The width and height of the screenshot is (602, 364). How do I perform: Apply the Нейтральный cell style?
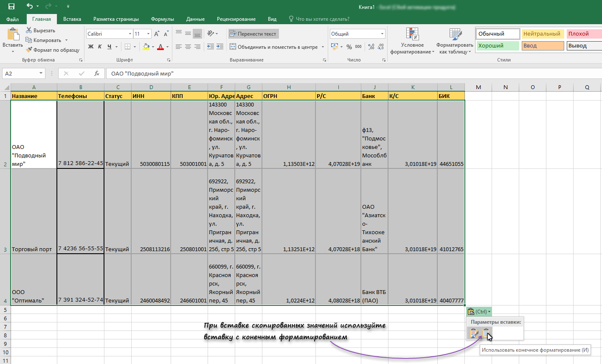[543, 34]
